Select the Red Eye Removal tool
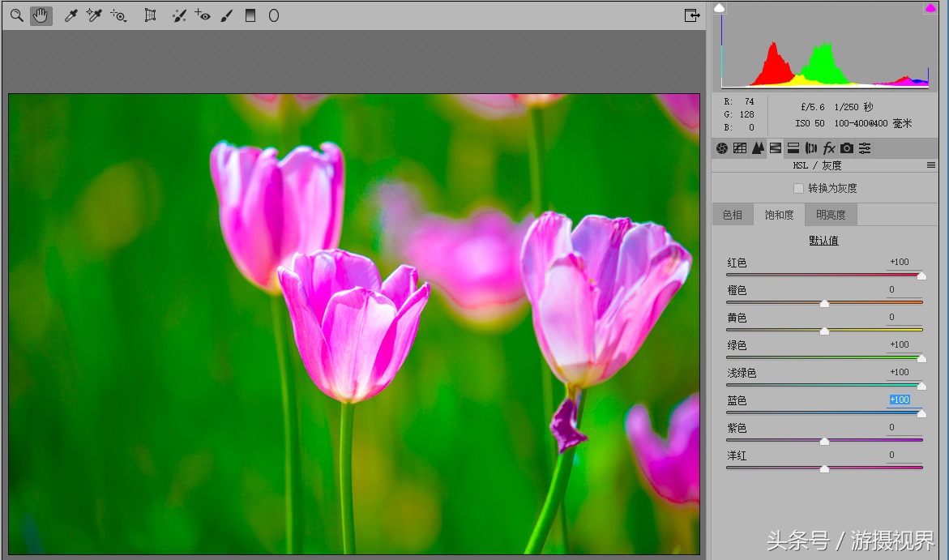This screenshot has height=560, width=949. click(x=203, y=15)
